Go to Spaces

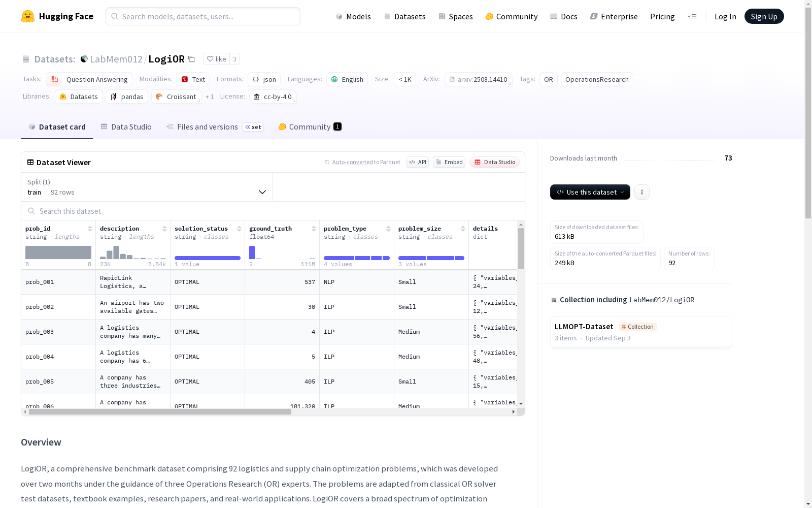coord(456,16)
